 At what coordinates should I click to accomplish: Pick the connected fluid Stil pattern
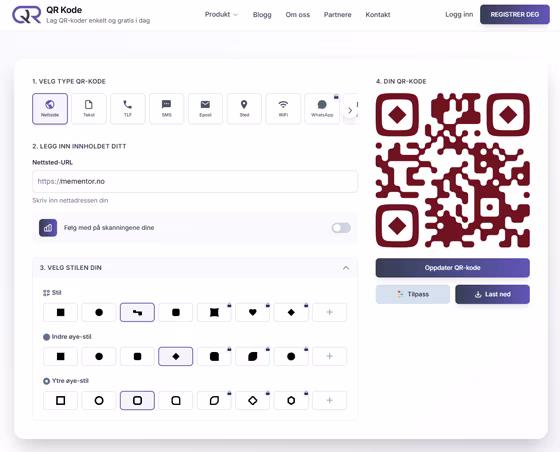tap(138, 312)
